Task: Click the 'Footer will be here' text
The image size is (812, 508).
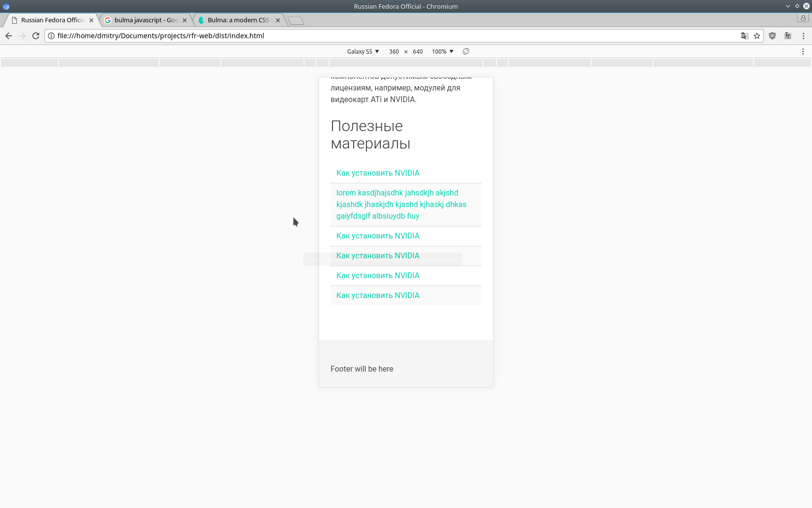Action: [x=362, y=369]
